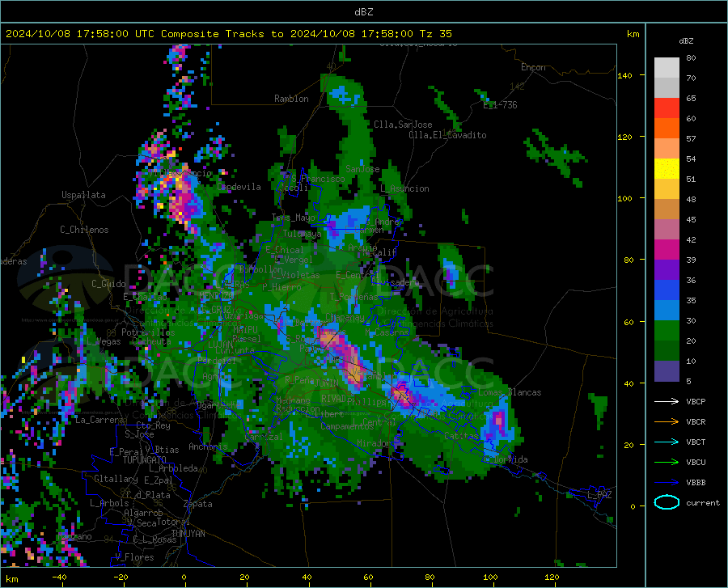
Task: Click the 100 km tick on vertical axis
Action: pos(624,198)
